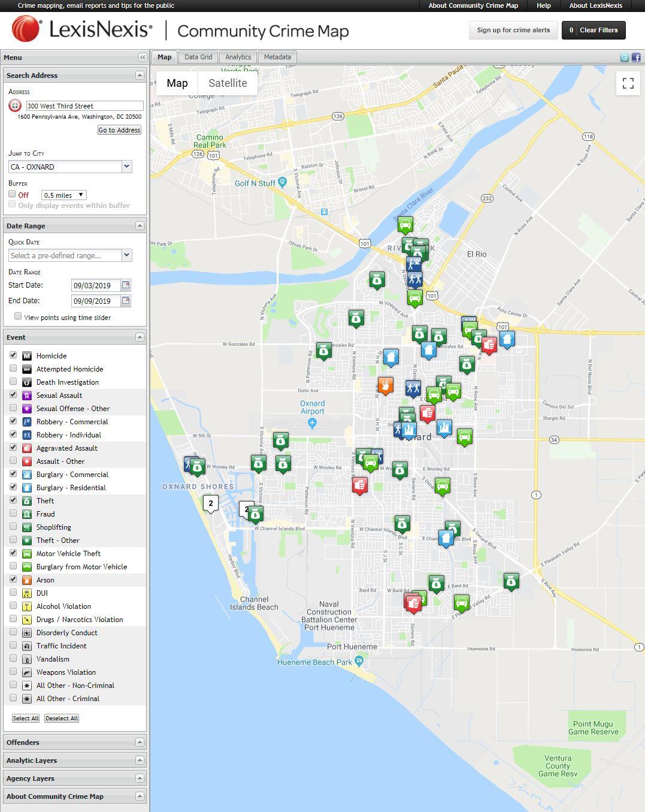Share on Facebook icon
The height and width of the screenshot is (812, 645).
635,58
